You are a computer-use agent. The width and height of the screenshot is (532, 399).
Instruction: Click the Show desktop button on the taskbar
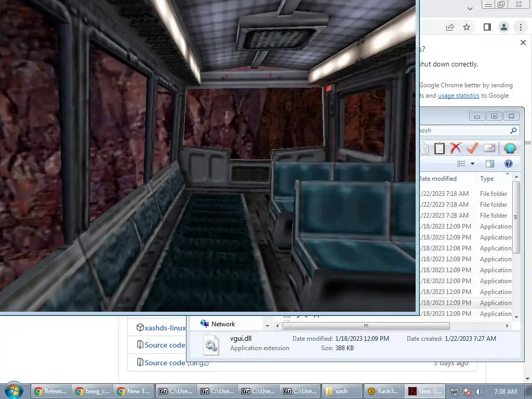point(529,392)
